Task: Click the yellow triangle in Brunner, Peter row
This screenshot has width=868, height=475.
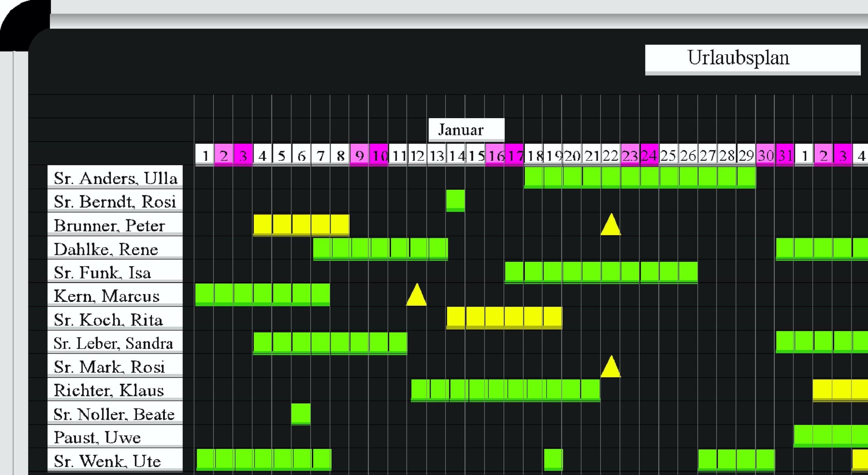Action: click(x=611, y=226)
